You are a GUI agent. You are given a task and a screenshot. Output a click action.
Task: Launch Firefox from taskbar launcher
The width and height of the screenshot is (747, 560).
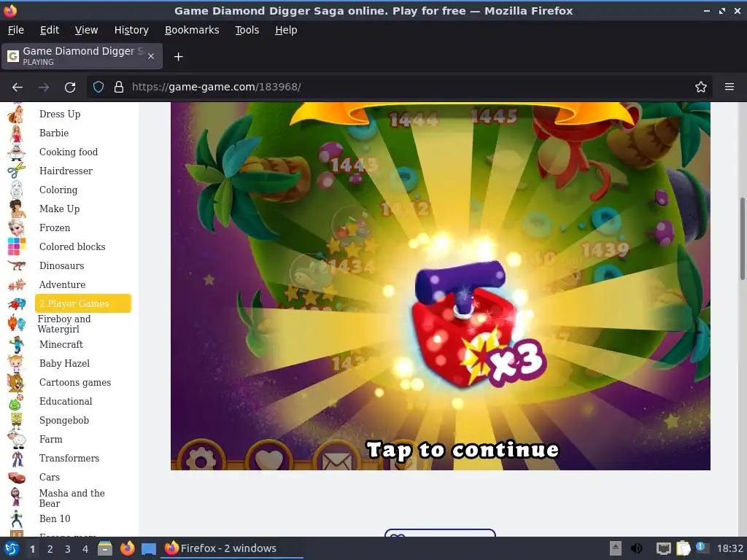click(127, 548)
